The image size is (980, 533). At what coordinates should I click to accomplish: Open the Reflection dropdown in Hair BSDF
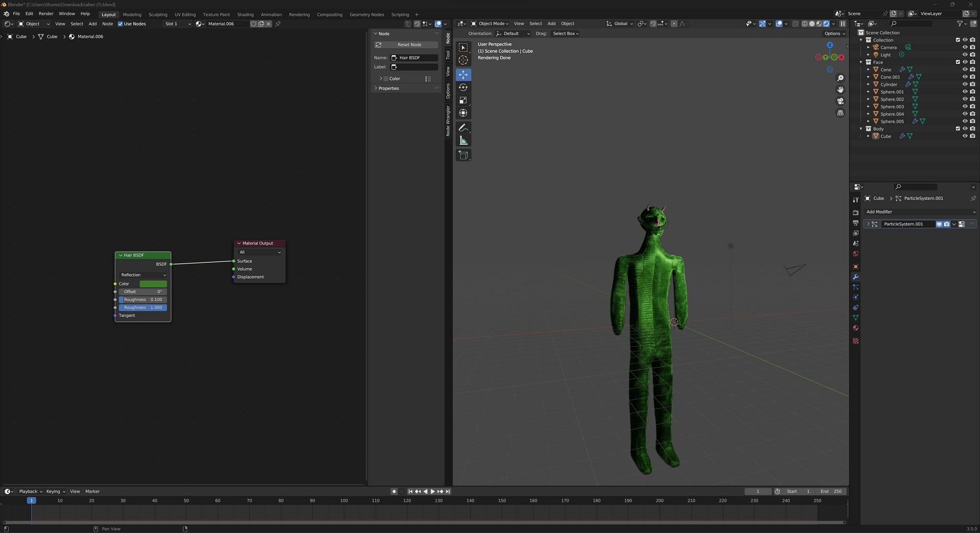pyautogui.click(x=143, y=275)
